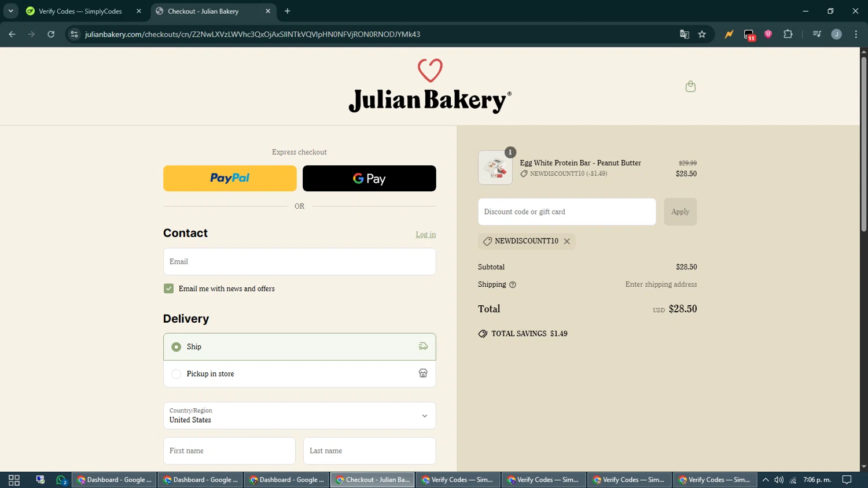
Task: Open WhatsApp from the taskbar
Action: [61, 480]
